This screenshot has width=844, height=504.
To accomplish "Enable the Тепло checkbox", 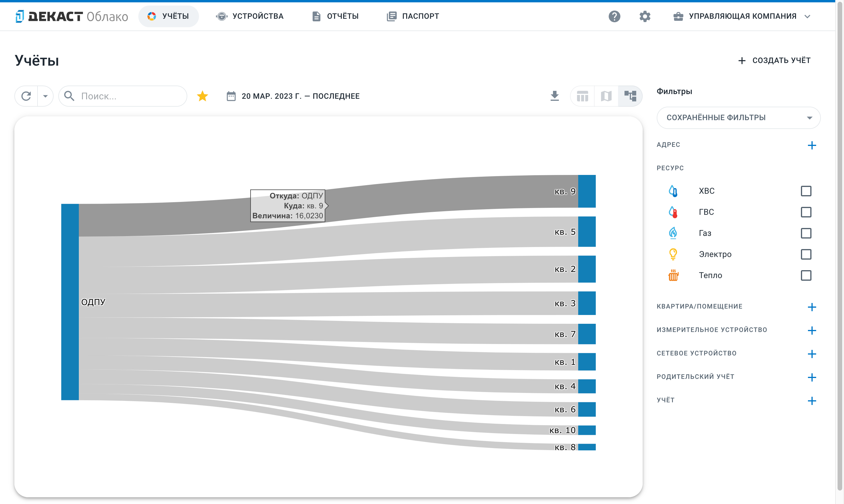I will point(806,275).
